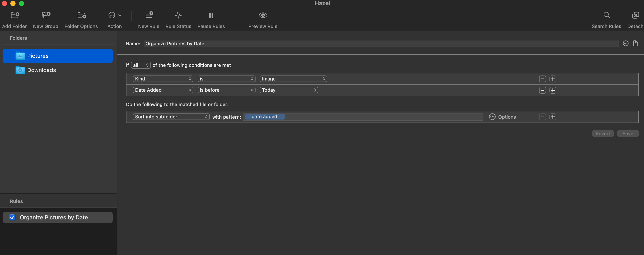Screen dimensions: 644x255
Task: Select the Pictures folder
Action: coord(57,56)
